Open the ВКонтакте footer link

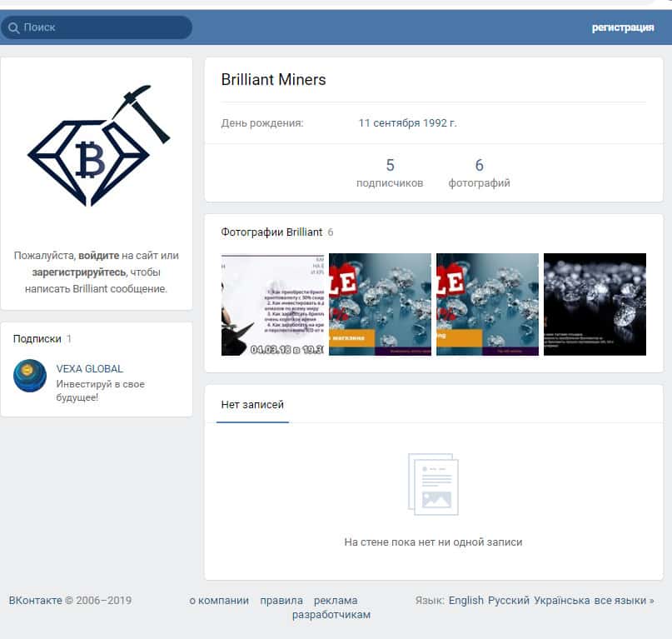coord(35,601)
